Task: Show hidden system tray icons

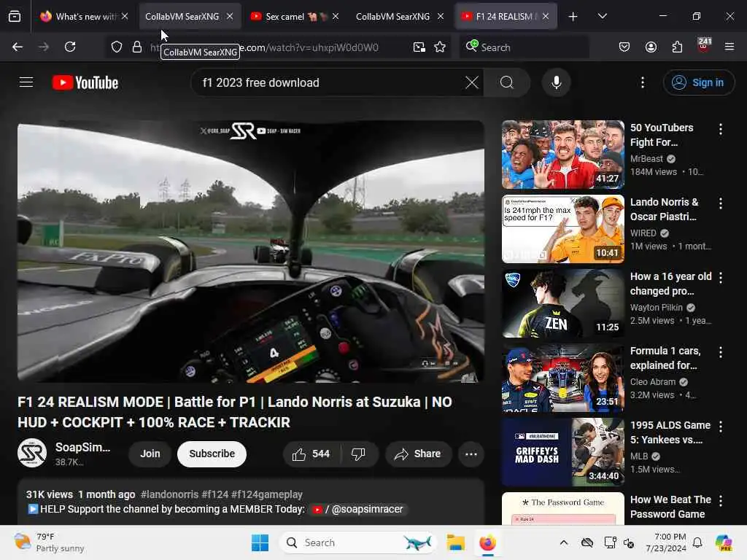Action: 564,542
